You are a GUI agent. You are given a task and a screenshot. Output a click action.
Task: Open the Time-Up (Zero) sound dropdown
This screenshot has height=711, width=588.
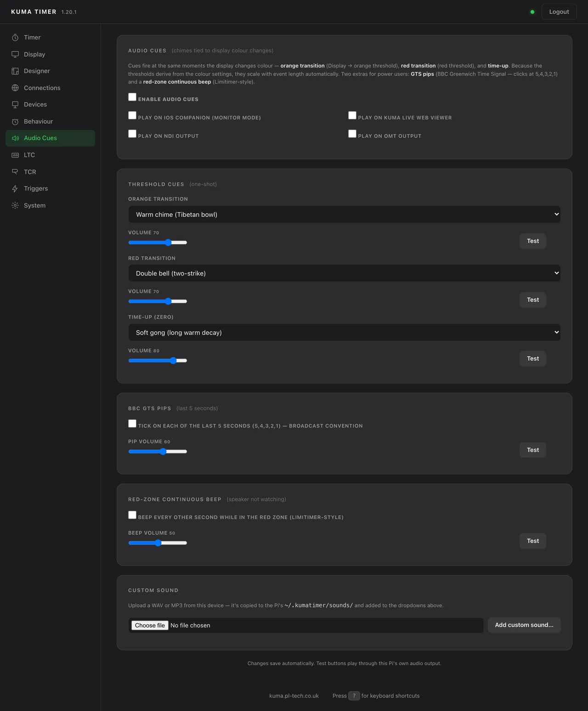pos(344,332)
